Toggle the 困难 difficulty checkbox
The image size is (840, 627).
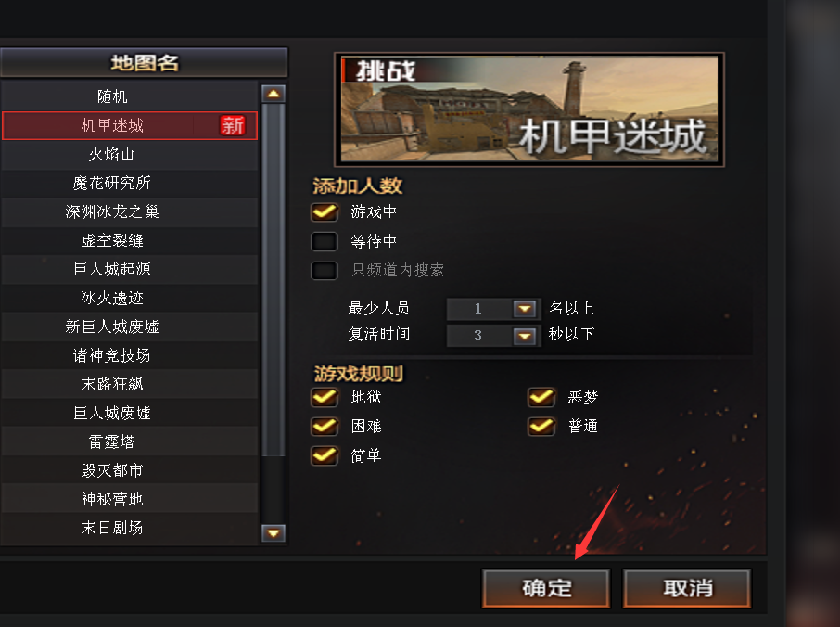coord(325,426)
